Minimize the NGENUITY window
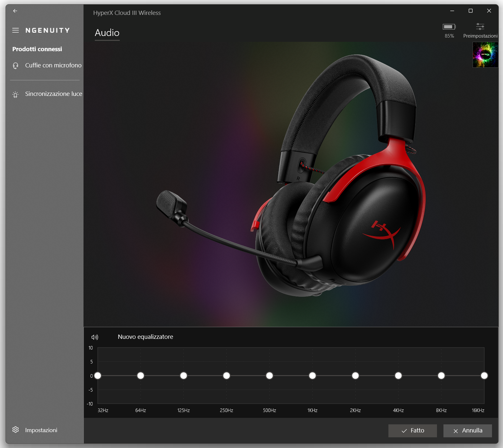 452,11
